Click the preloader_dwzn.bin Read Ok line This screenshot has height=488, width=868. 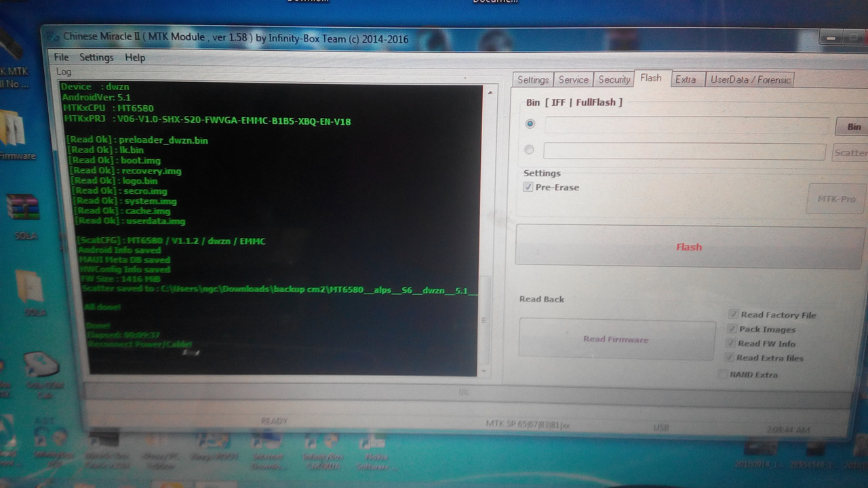138,140
